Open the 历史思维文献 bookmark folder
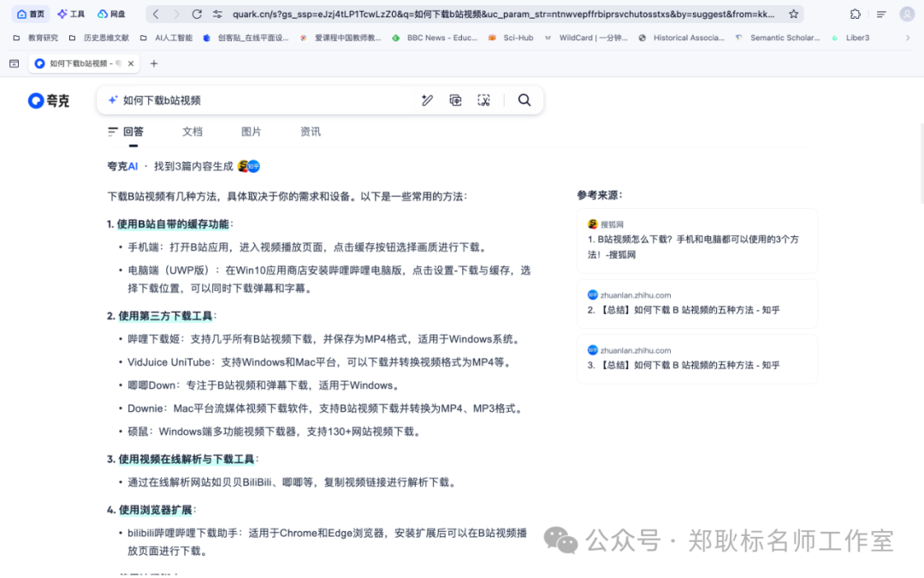Image resolution: width=924 pixels, height=578 pixels. [x=98, y=38]
